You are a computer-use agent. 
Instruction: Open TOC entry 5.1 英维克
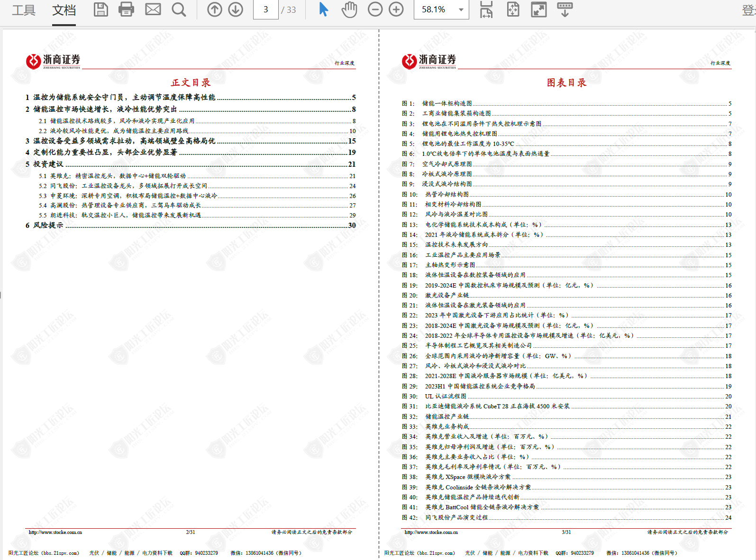(197, 176)
